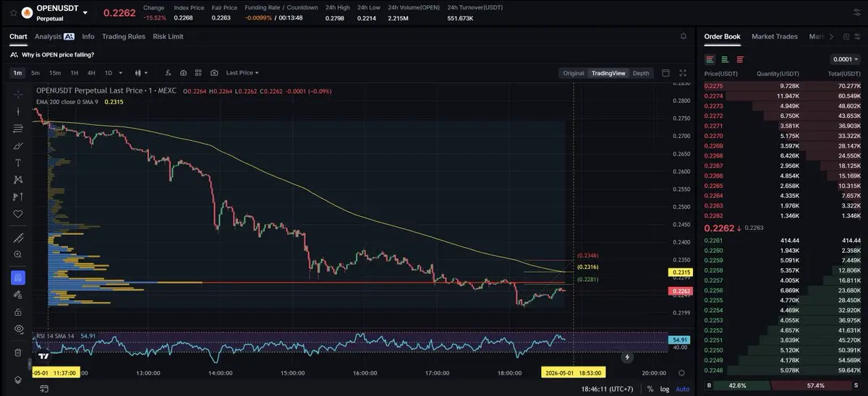Image resolution: width=868 pixels, height=396 pixels.
Task: Switch chart interval to 1D
Action: click(x=109, y=73)
